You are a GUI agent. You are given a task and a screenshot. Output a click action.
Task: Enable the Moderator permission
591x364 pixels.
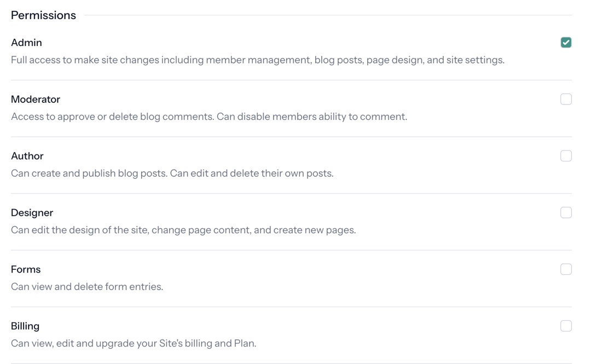(x=566, y=99)
